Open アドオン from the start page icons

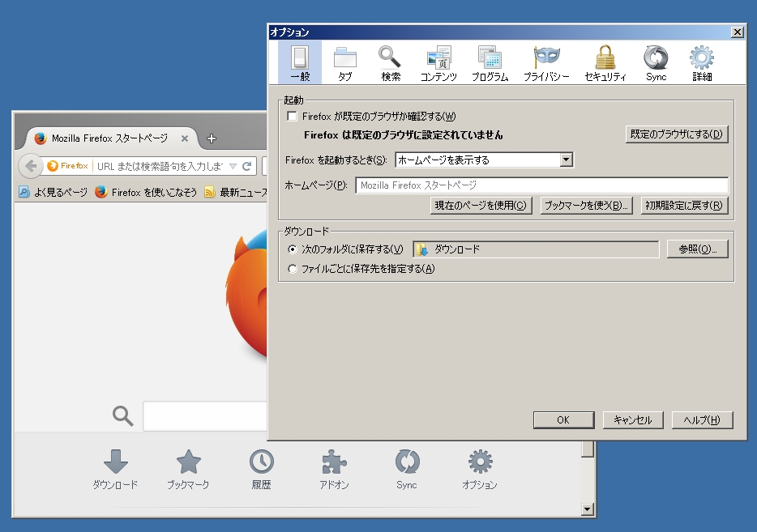click(x=333, y=470)
